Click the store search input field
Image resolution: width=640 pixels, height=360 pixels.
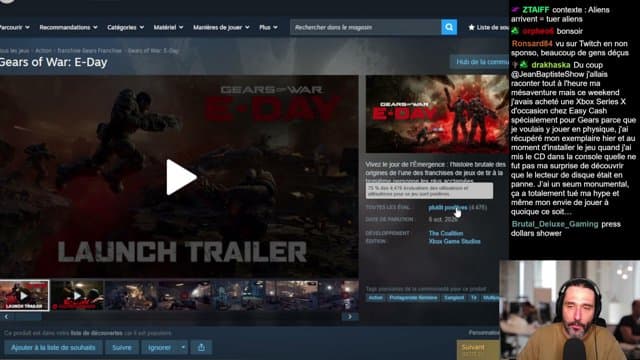366,27
